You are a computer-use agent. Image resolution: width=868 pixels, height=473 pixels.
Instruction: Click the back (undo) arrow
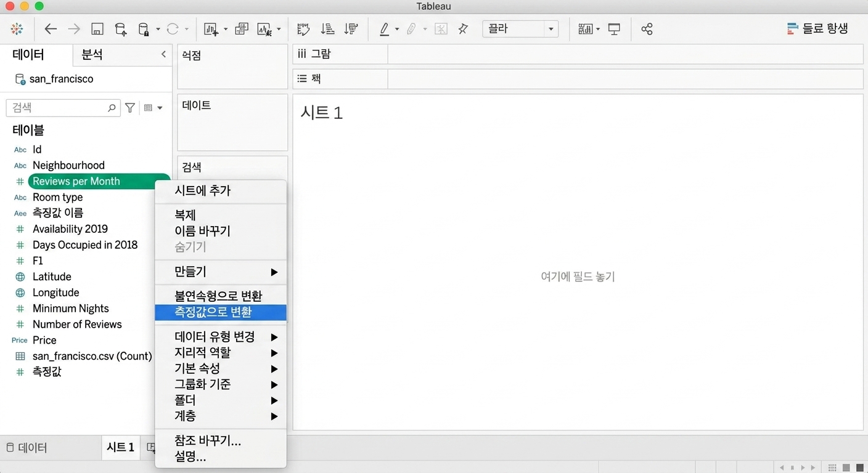point(51,29)
